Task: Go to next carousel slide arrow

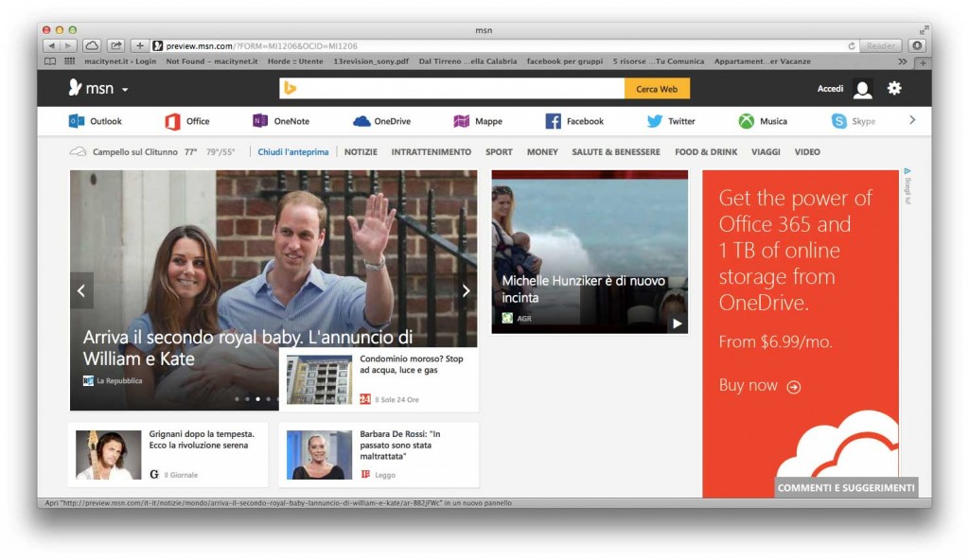Action: pyautogui.click(x=466, y=290)
